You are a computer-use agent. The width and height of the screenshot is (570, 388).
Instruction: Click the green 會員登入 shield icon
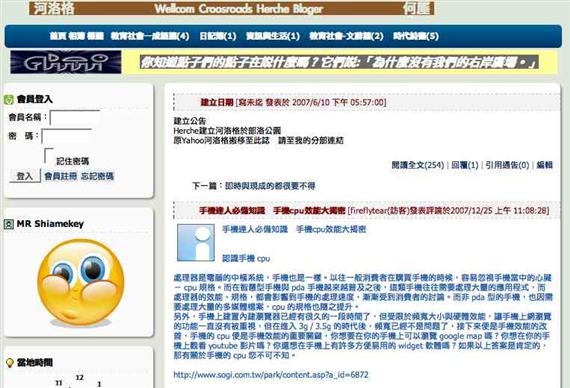[x=9, y=99]
